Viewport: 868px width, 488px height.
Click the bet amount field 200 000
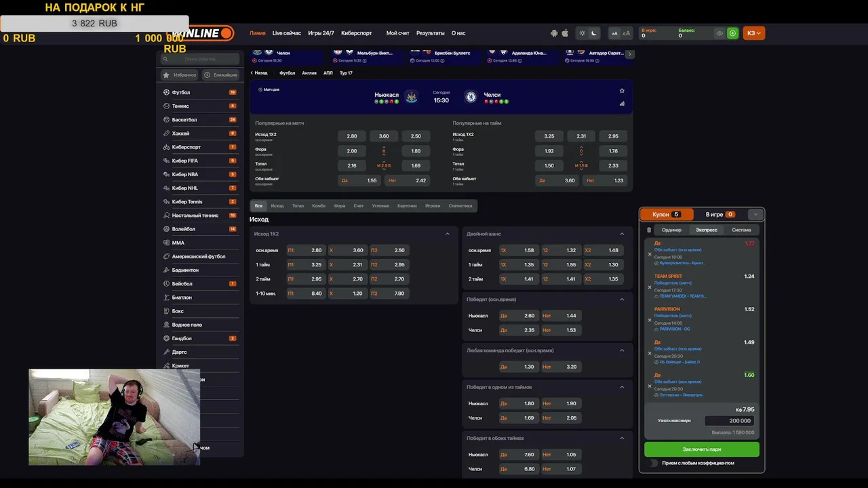730,421
